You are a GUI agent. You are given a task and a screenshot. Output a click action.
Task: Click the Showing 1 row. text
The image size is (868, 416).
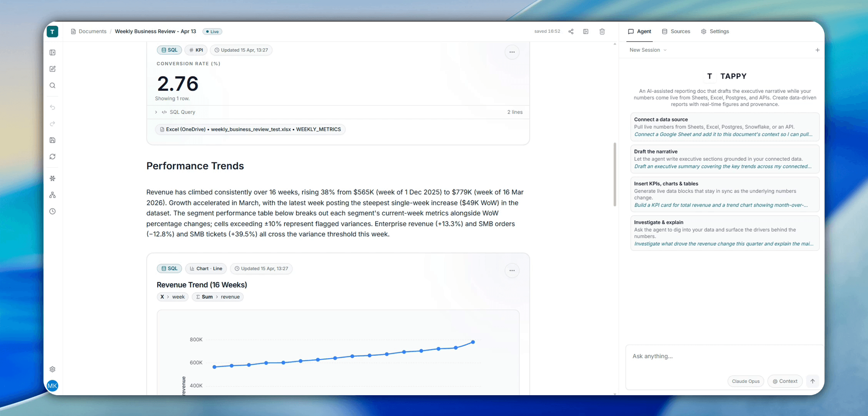tap(172, 99)
